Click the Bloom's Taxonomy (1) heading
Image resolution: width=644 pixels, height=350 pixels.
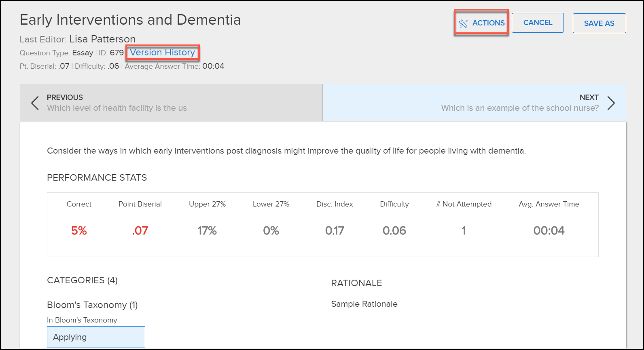click(92, 305)
